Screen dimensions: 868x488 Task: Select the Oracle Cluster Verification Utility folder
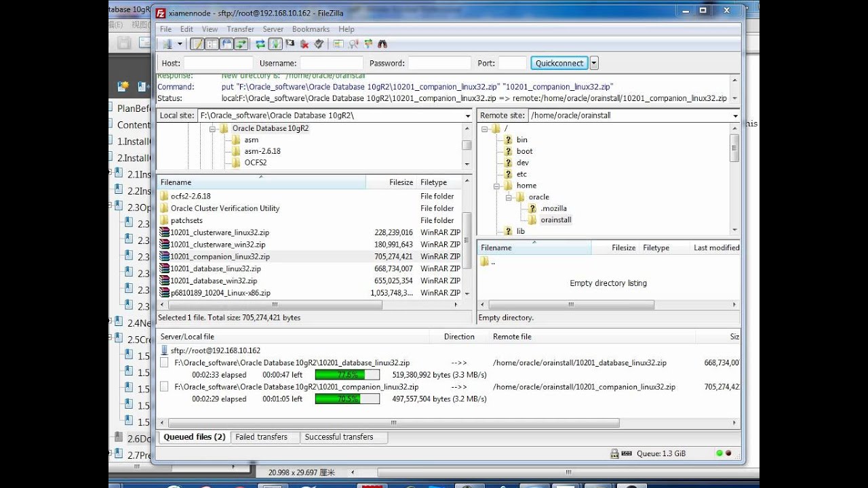pyautogui.click(x=224, y=208)
